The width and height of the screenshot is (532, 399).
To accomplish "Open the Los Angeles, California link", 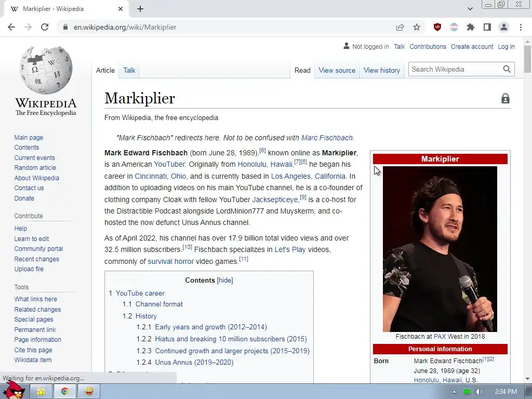I will [x=308, y=177].
